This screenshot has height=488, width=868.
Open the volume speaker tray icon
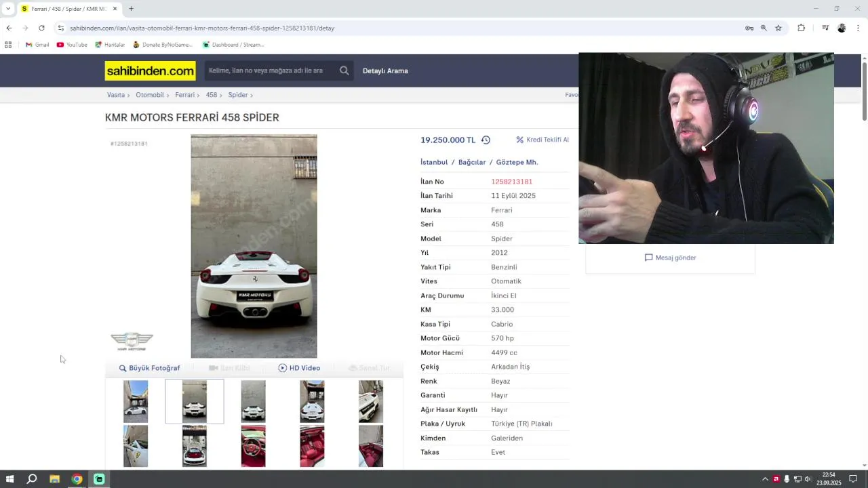tap(808, 479)
